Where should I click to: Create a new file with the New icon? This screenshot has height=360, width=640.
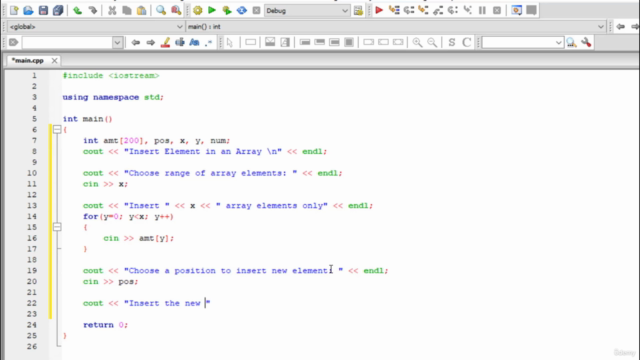click(14, 10)
